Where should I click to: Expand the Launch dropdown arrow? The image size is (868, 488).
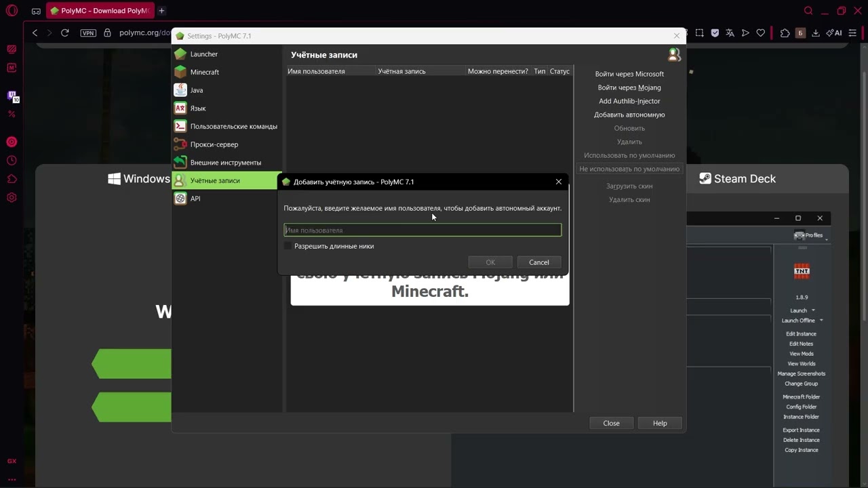click(813, 310)
